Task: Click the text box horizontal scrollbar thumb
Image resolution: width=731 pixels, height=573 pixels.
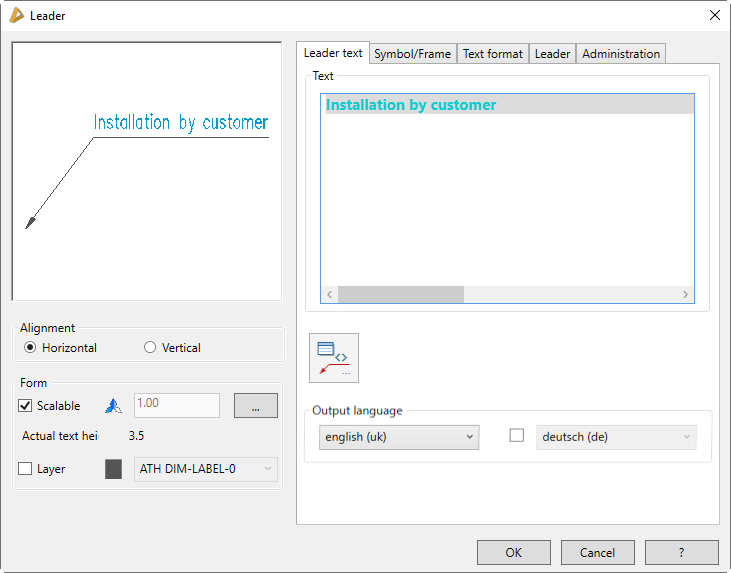Action: tap(400, 295)
